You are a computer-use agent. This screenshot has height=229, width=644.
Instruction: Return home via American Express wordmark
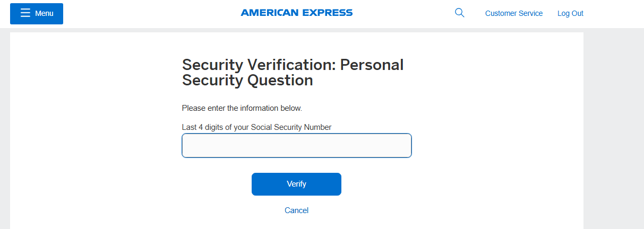[x=296, y=13]
